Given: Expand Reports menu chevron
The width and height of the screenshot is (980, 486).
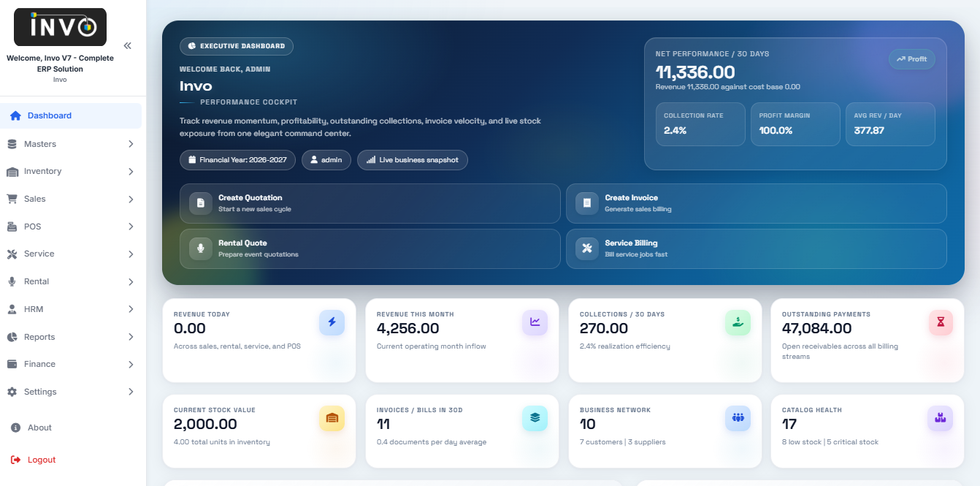Looking at the screenshot, I should point(131,337).
